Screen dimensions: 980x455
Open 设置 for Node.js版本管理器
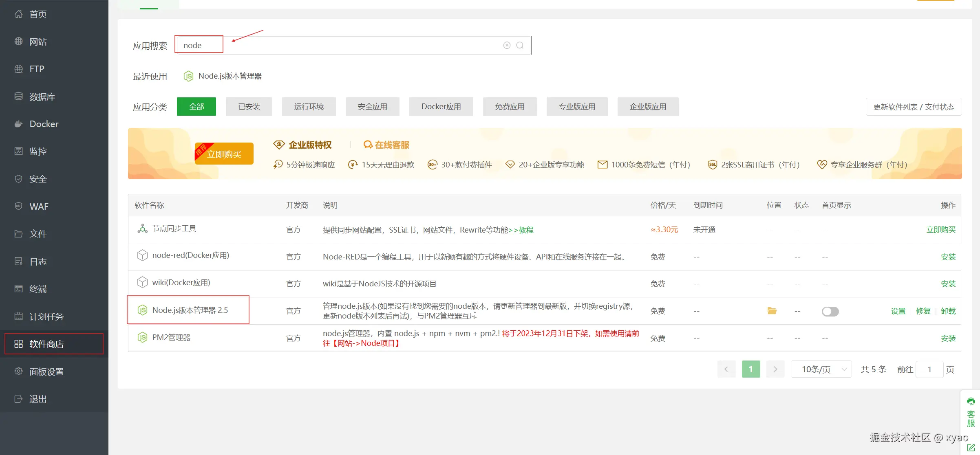point(898,311)
